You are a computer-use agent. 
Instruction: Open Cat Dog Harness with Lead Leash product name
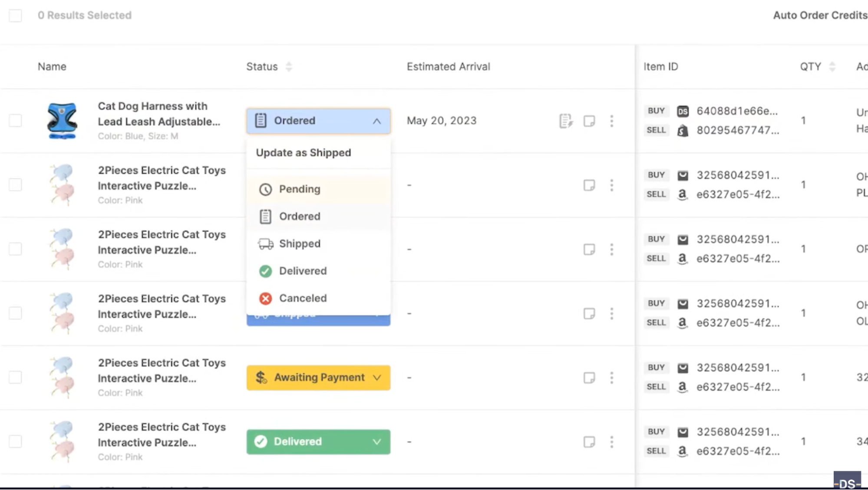159,114
